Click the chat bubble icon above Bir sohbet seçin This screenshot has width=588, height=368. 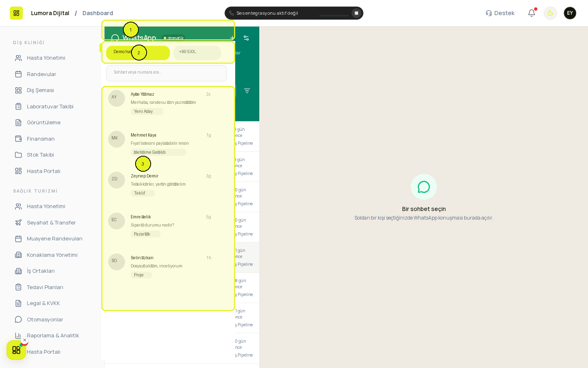pos(424,187)
